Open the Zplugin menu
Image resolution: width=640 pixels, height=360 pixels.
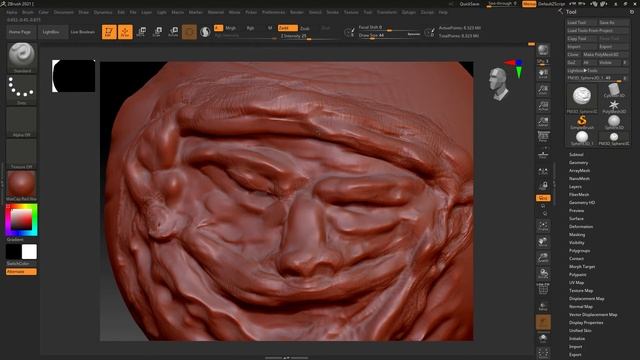click(409, 12)
